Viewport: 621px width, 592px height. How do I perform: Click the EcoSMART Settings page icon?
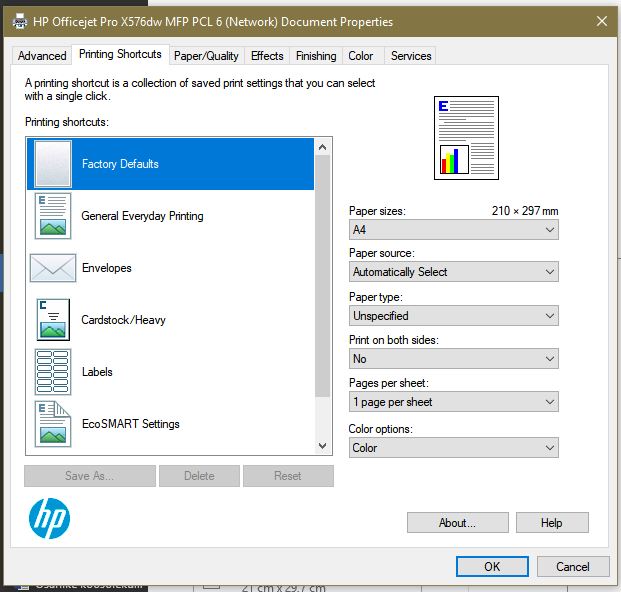click(x=53, y=424)
